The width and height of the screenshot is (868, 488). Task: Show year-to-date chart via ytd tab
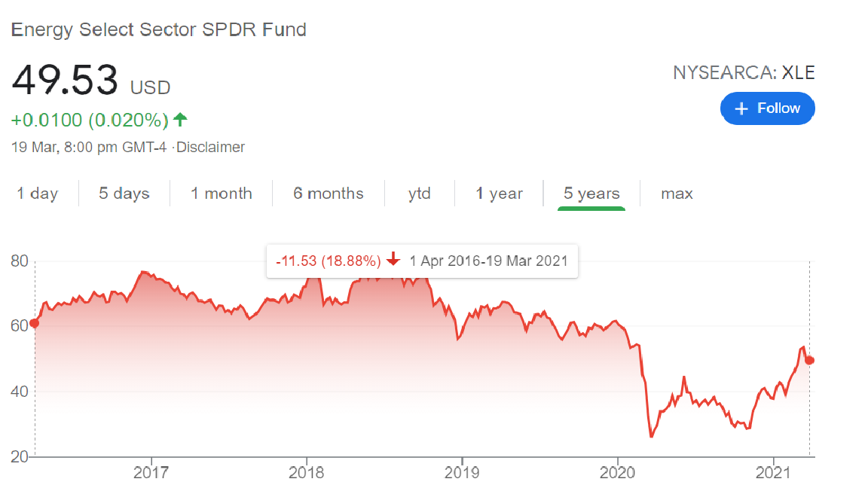(x=420, y=194)
